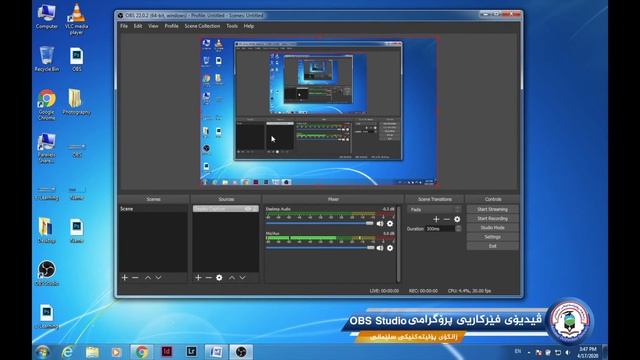
Task: Open the Google Chrome desktop shortcut
Action: tap(47, 105)
